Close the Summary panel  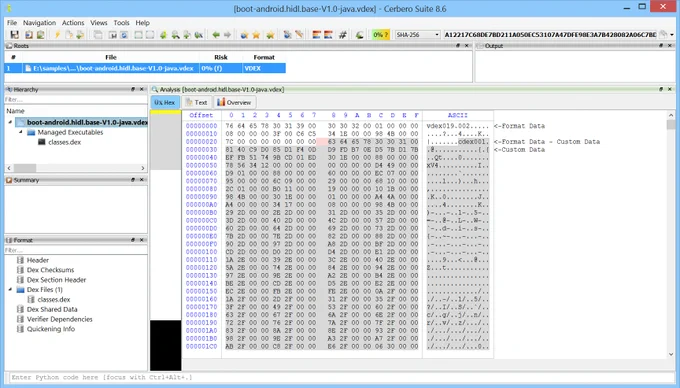pyautogui.click(x=142, y=180)
